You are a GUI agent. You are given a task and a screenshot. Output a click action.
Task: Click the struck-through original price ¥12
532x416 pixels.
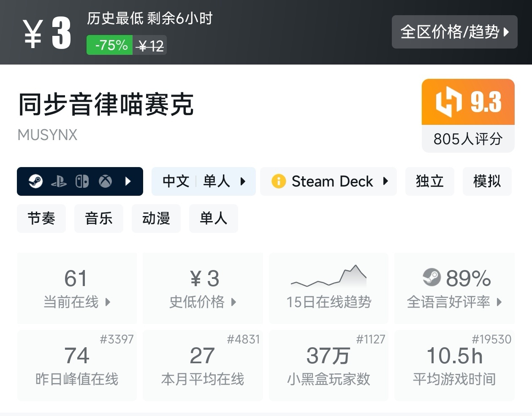coord(150,45)
